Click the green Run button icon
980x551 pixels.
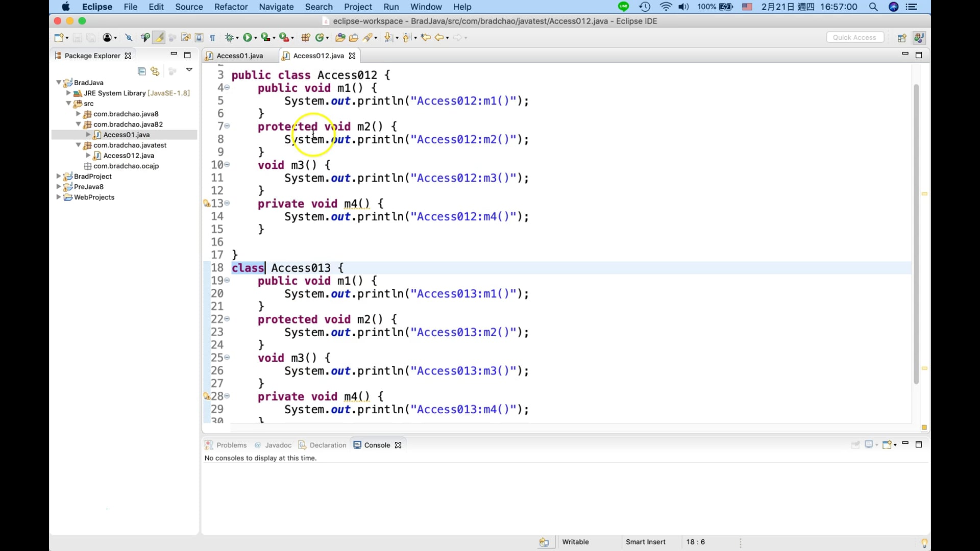pyautogui.click(x=248, y=37)
